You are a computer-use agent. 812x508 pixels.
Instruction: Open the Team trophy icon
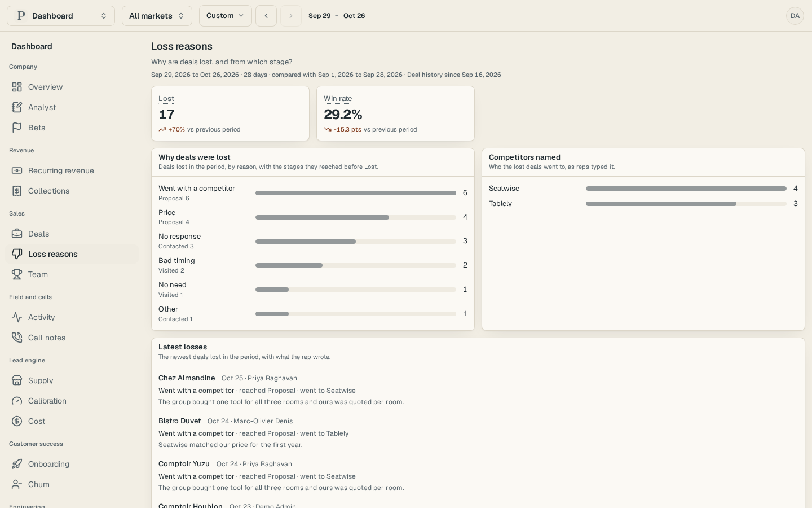[17, 274]
